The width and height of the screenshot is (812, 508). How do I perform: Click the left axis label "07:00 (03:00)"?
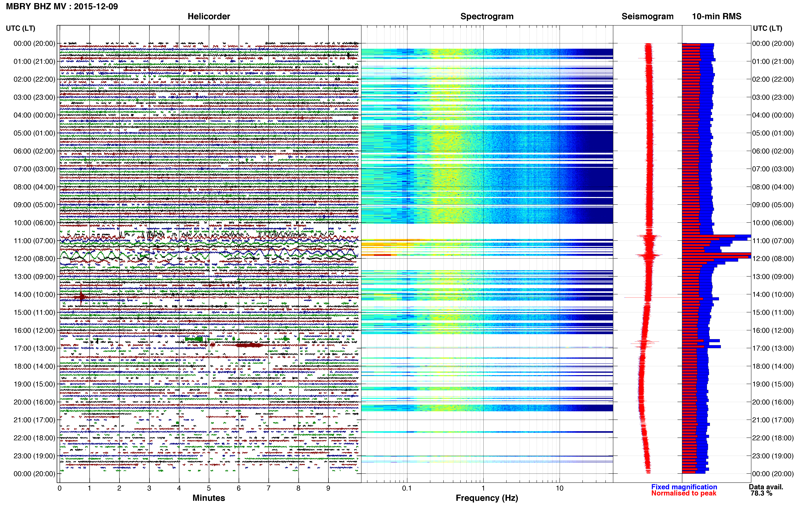coord(34,169)
